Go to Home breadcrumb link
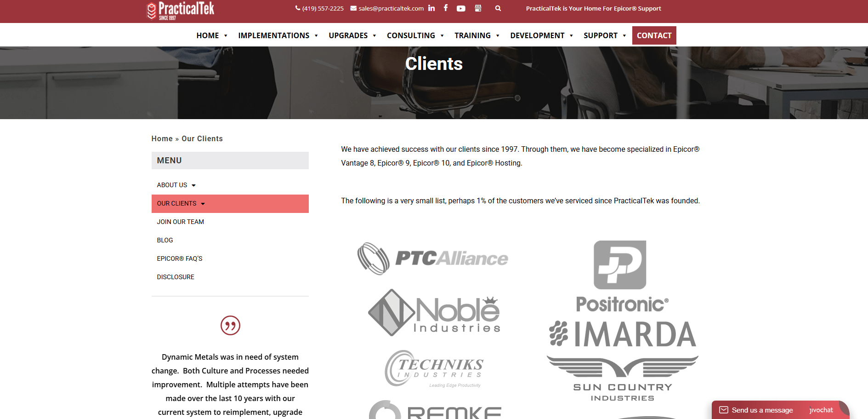 (x=162, y=138)
